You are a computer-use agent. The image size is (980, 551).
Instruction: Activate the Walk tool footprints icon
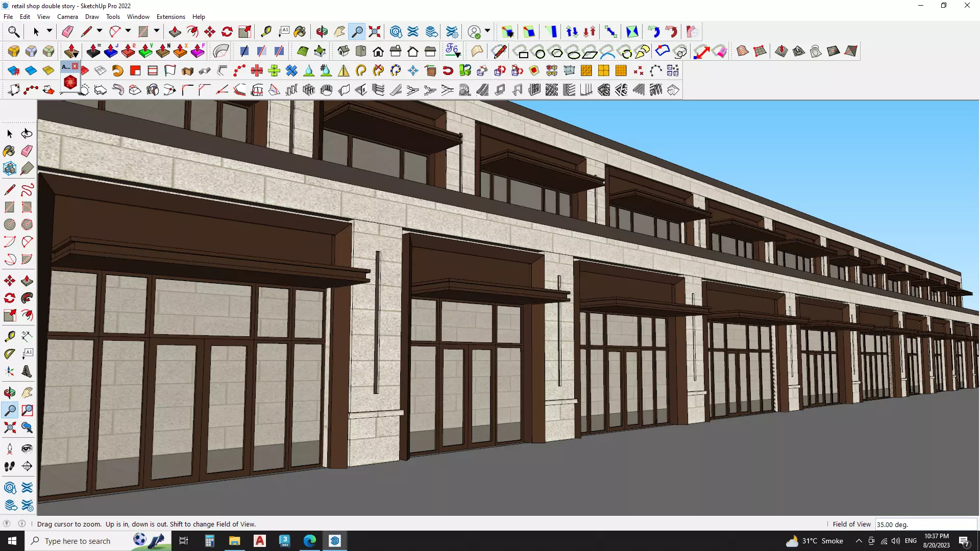coord(10,466)
